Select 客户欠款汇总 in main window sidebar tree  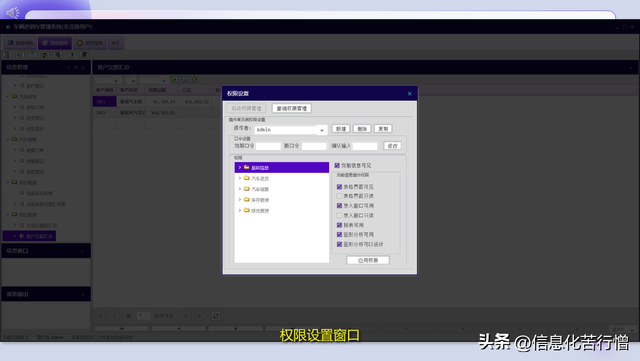click(x=39, y=236)
